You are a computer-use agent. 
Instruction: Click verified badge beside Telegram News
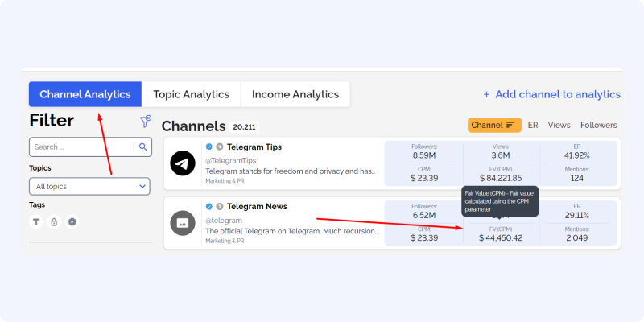209,207
